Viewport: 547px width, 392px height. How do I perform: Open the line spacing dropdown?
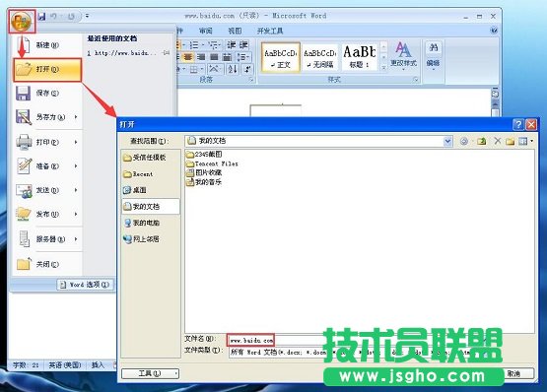(243, 57)
